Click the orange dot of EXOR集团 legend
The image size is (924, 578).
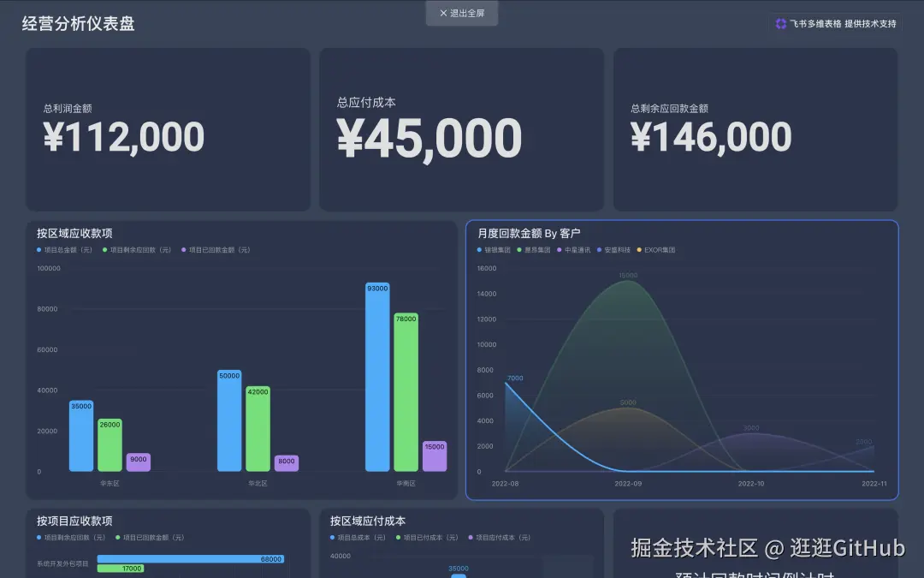[638, 248]
